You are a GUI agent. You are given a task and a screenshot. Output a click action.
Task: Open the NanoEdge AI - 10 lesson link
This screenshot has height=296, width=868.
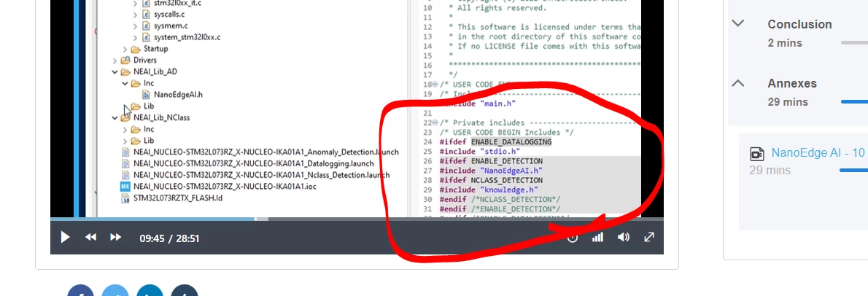pyautogui.click(x=818, y=152)
